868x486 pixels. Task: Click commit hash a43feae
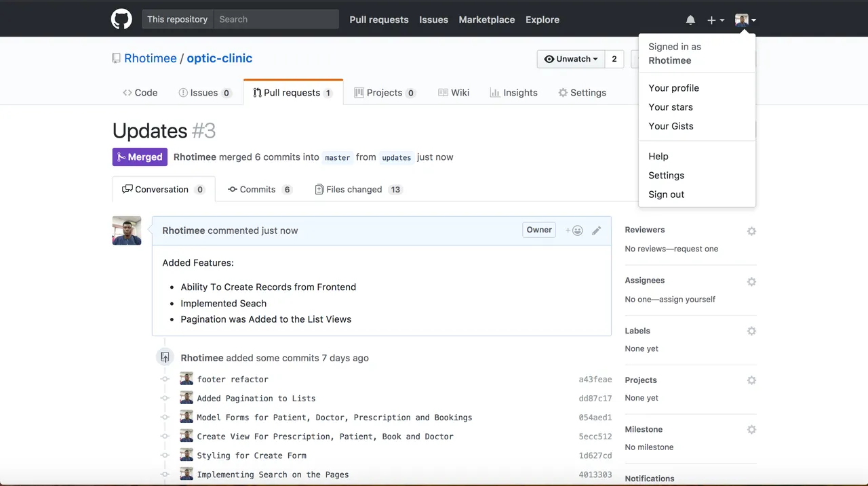pyautogui.click(x=595, y=380)
